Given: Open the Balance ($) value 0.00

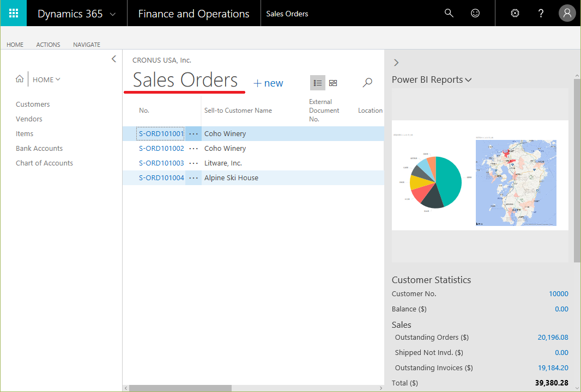Looking at the screenshot, I should click(x=561, y=309).
